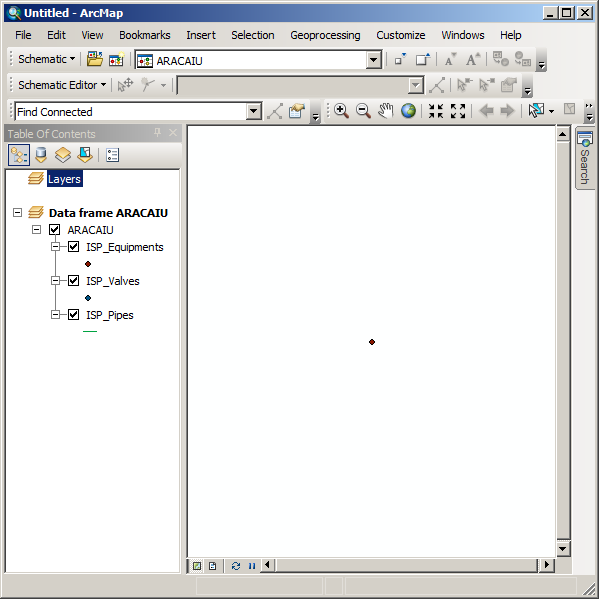The image size is (599, 599).
Task: Click the Select Features tool icon
Action: coord(536,111)
